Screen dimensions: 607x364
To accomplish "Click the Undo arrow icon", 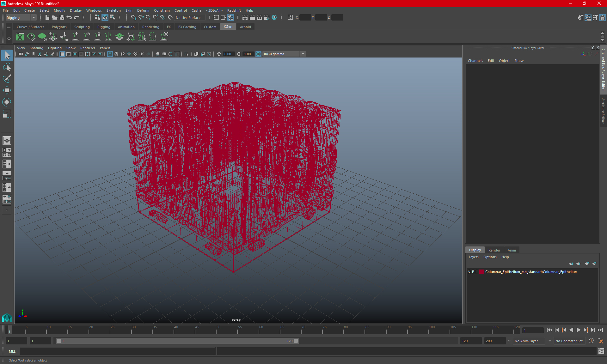I will pos(69,18).
